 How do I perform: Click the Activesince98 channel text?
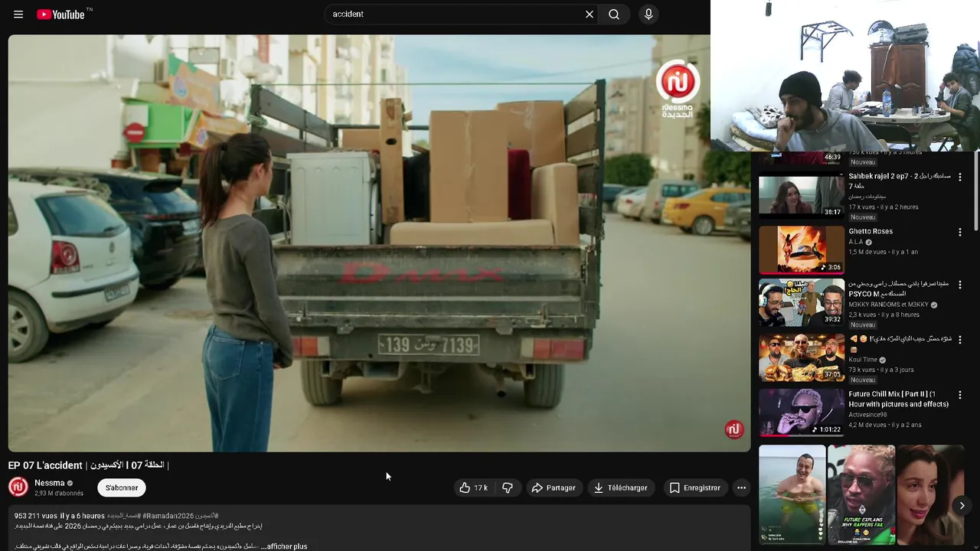867,415
